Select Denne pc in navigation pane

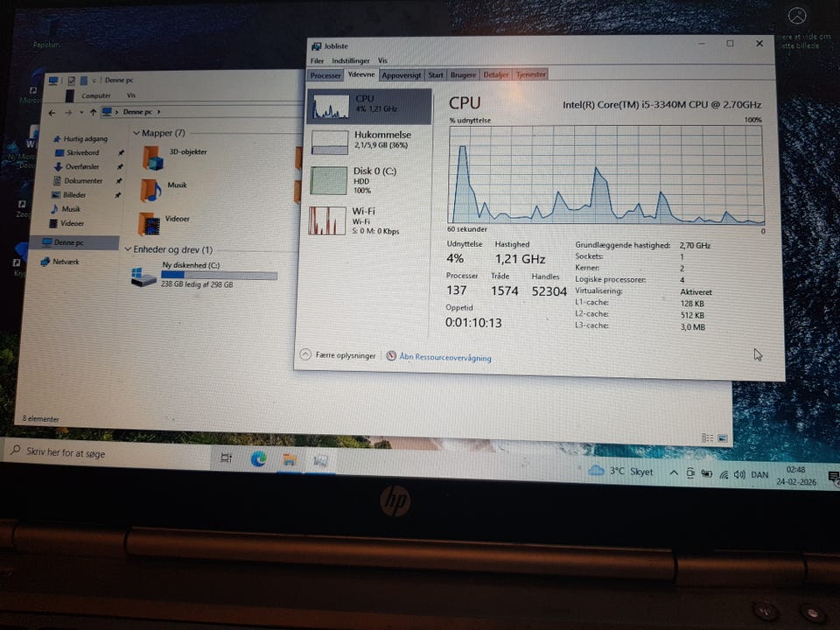[73, 242]
